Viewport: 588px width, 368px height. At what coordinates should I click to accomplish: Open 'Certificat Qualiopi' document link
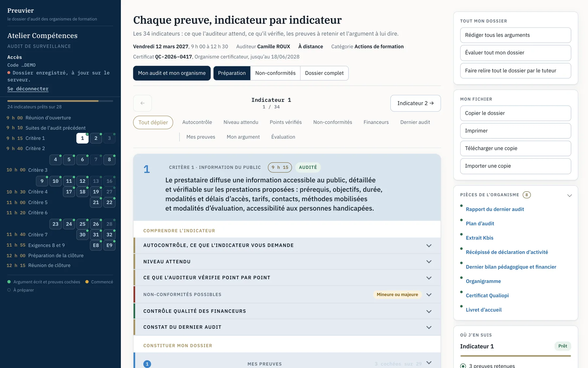pos(487,295)
